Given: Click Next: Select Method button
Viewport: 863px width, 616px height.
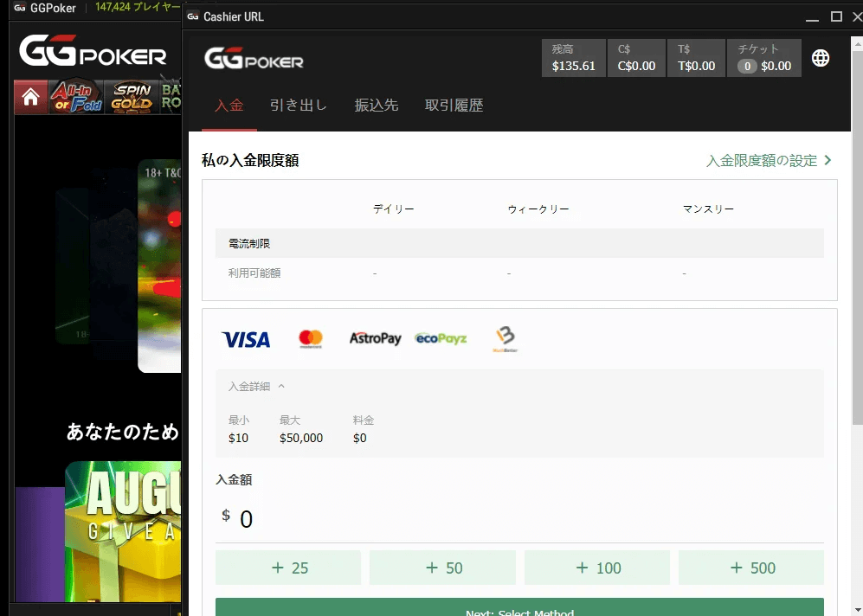Looking at the screenshot, I should click(519, 607).
